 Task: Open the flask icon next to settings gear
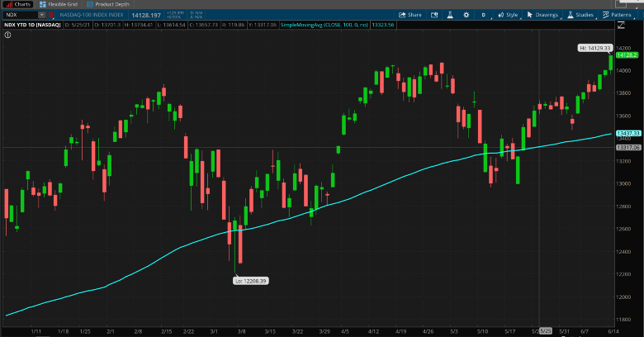click(x=450, y=15)
